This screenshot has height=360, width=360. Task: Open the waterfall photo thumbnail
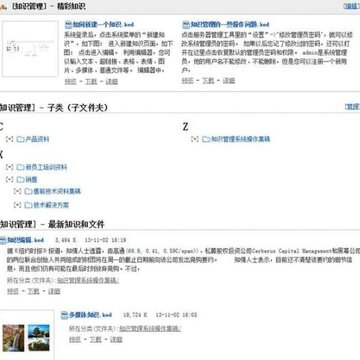[13, 338]
